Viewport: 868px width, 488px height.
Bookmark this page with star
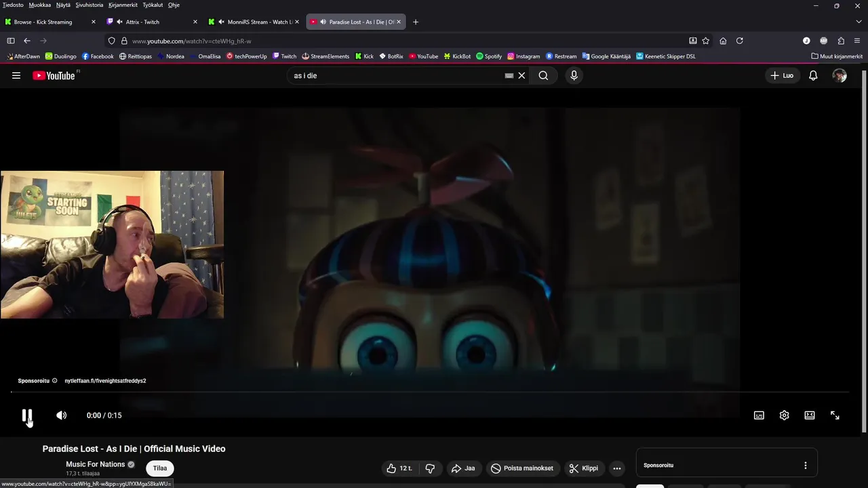point(706,41)
